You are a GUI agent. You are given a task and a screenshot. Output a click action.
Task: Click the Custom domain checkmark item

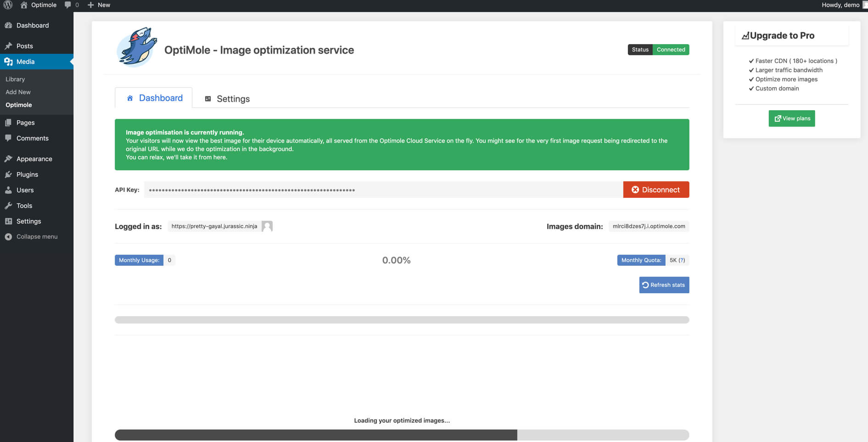pos(774,88)
